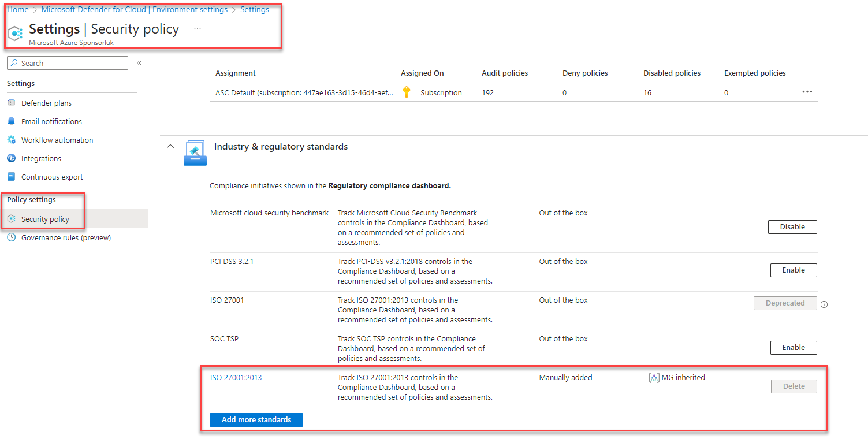Screen dimensions: 868x439
Task: Enable the SOC TSP standard
Action: (793, 348)
